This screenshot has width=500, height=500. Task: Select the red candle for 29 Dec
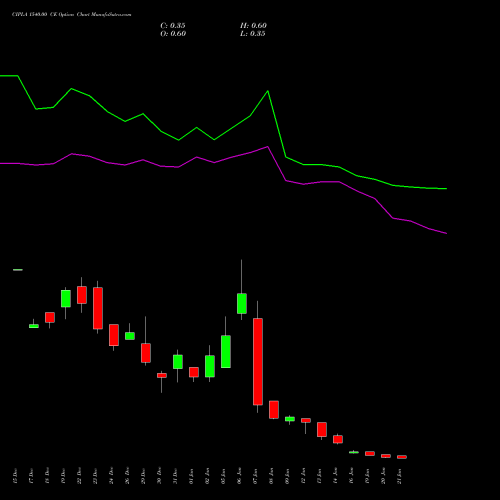pyautogui.click(x=146, y=353)
